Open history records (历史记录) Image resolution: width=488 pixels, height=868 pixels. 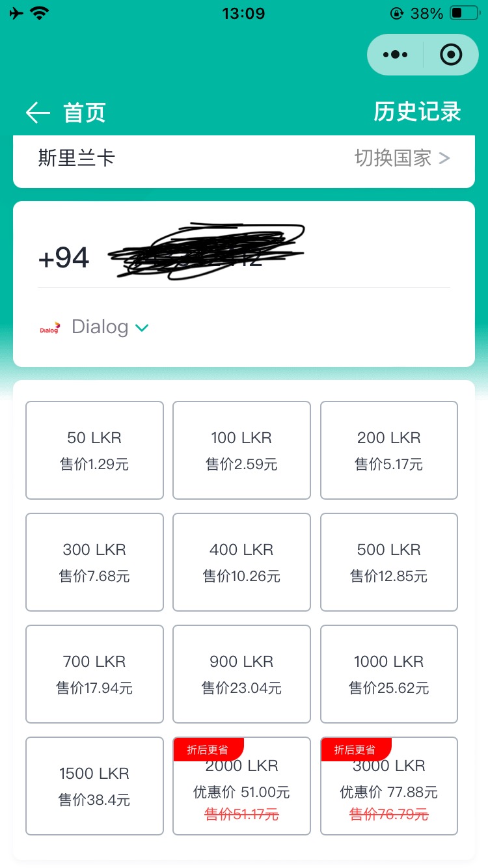pyautogui.click(x=417, y=112)
